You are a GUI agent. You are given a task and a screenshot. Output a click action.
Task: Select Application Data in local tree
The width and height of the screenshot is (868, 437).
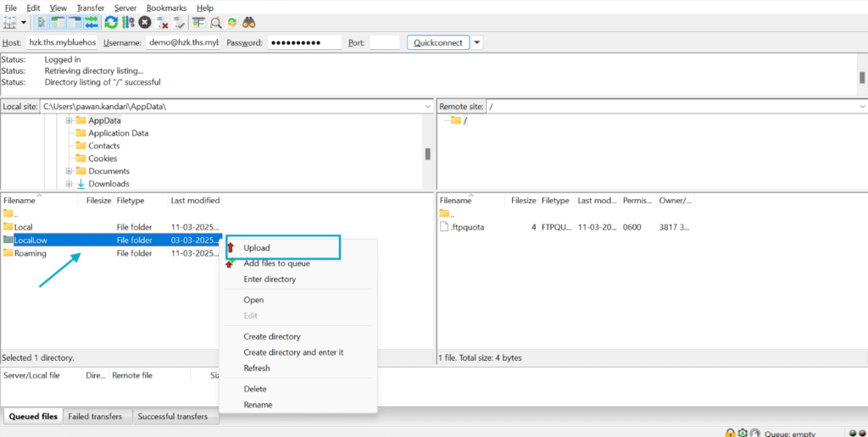click(118, 133)
